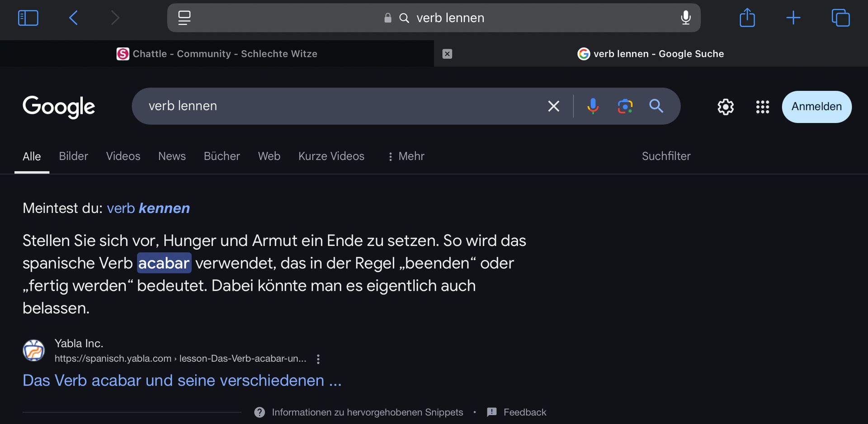Screen dimensions: 868x424
Task: Open a new tab with plus icon
Action: pos(793,18)
